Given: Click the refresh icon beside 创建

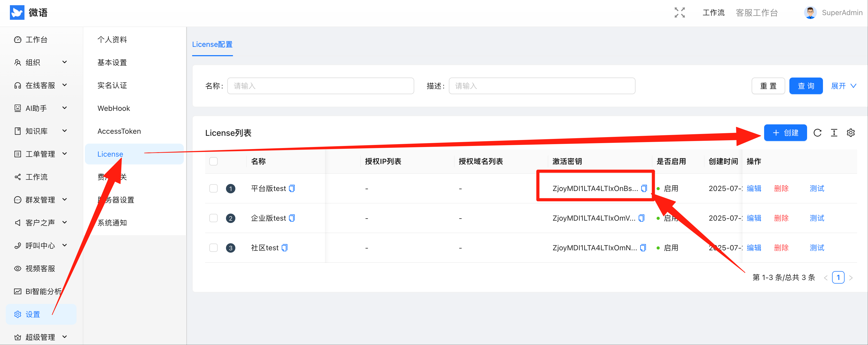Looking at the screenshot, I should point(817,133).
